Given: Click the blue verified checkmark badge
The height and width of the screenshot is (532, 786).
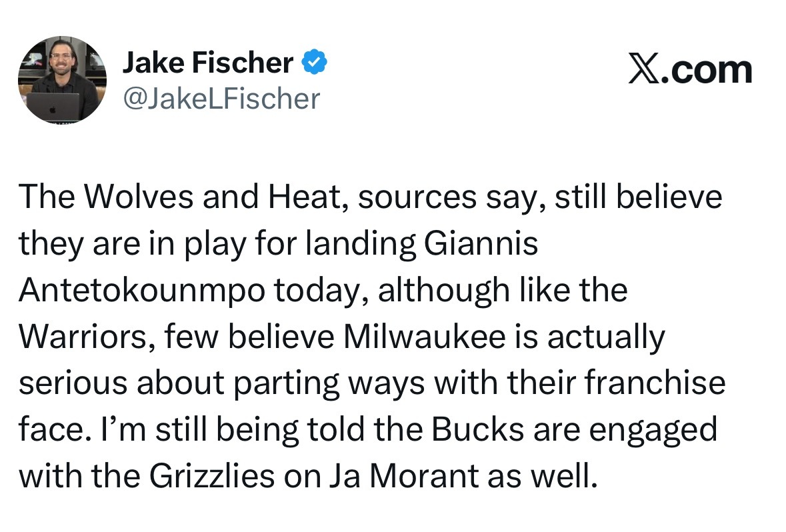Looking at the screenshot, I should tap(314, 62).
